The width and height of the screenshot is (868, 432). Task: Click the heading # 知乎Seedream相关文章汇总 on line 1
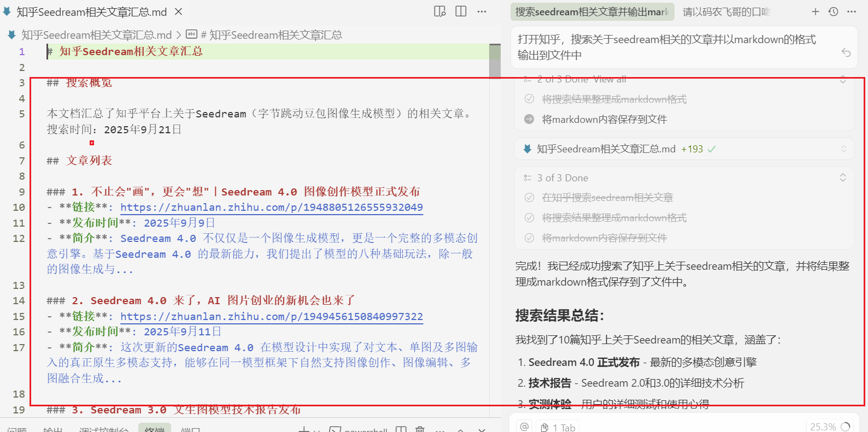pyautogui.click(x=125, y=51)
